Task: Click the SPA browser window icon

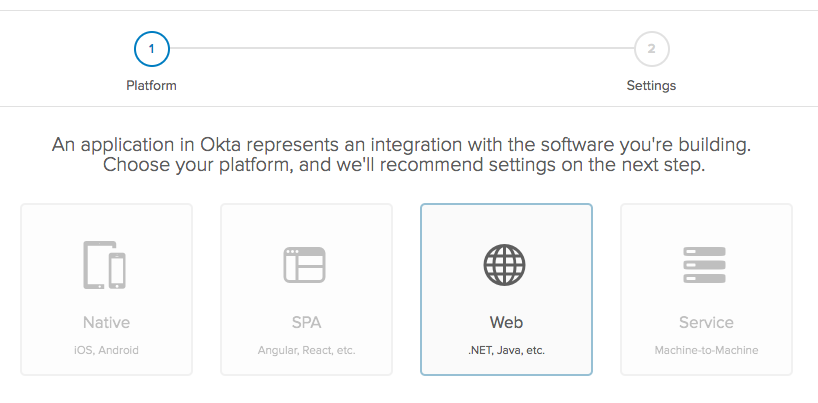Action: pos(305,265)
